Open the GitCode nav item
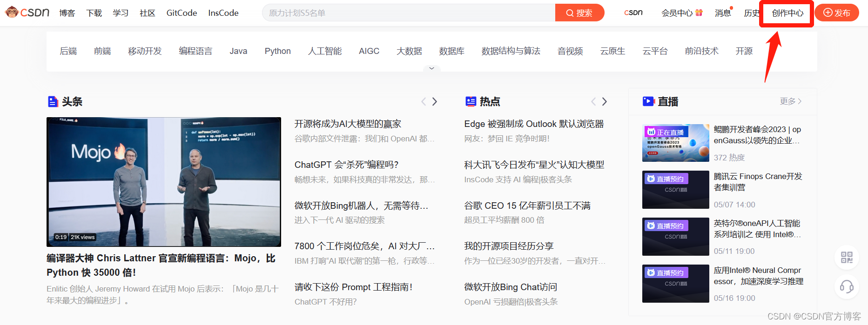The image size is (868, 325). click(x=182, y=13)
